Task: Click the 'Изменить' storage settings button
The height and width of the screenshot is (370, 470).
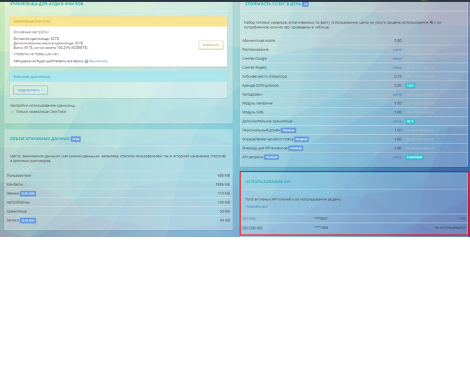Action: (x=211, y=45)
